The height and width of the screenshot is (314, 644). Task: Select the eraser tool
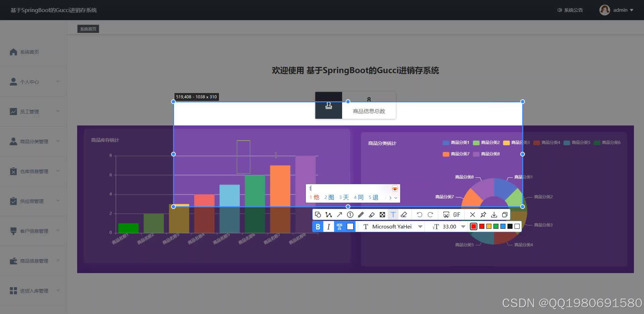click(x=404, y=215)
